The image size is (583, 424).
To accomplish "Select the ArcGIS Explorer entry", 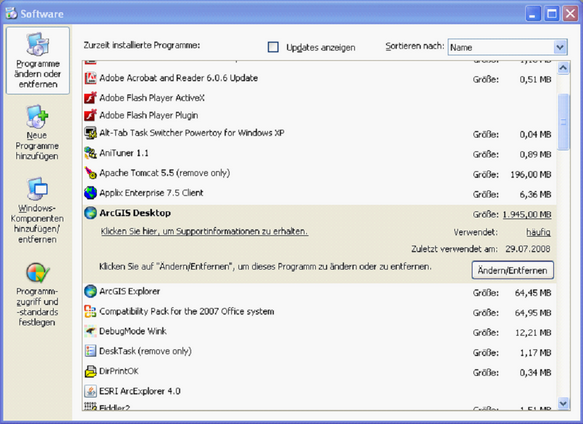I will pos(319,292).
